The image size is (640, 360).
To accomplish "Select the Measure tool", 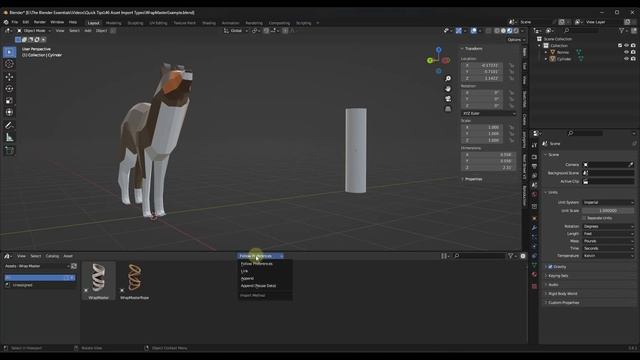I will tap(9, 138).
